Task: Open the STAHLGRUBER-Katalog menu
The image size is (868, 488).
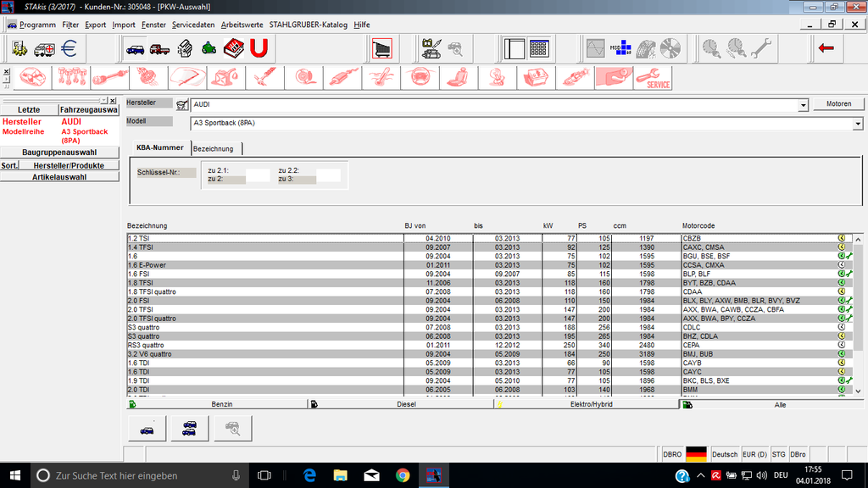Action: 309,25
